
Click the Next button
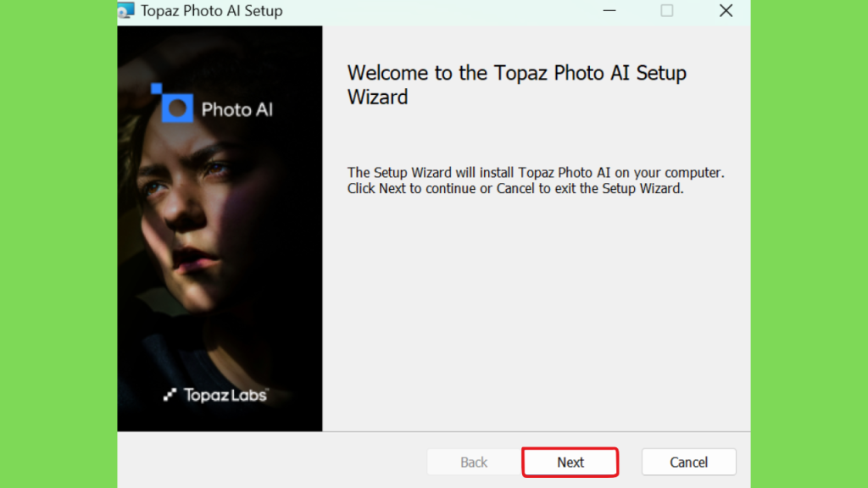click(570, 462)
